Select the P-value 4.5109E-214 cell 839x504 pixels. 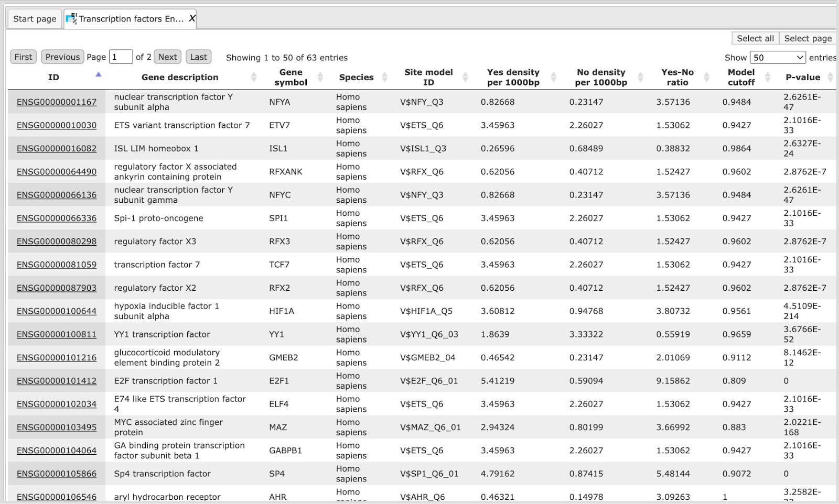tap(802, 311)
